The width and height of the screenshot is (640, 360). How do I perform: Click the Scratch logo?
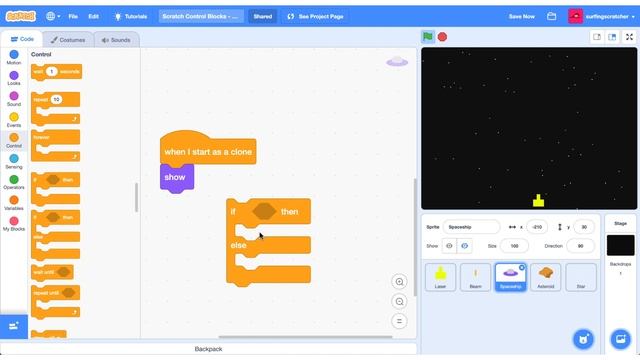[20, 16]
